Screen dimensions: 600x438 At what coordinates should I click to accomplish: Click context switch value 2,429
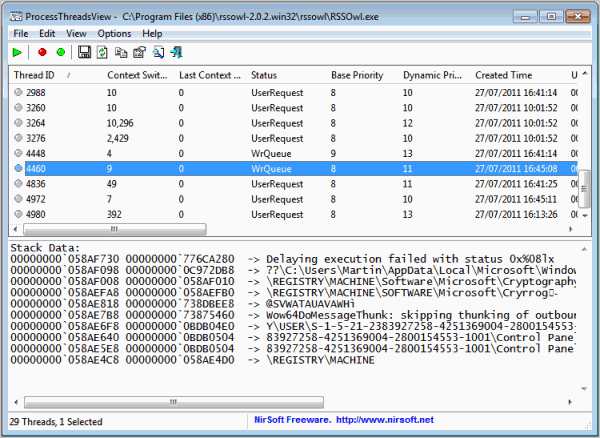117,138
